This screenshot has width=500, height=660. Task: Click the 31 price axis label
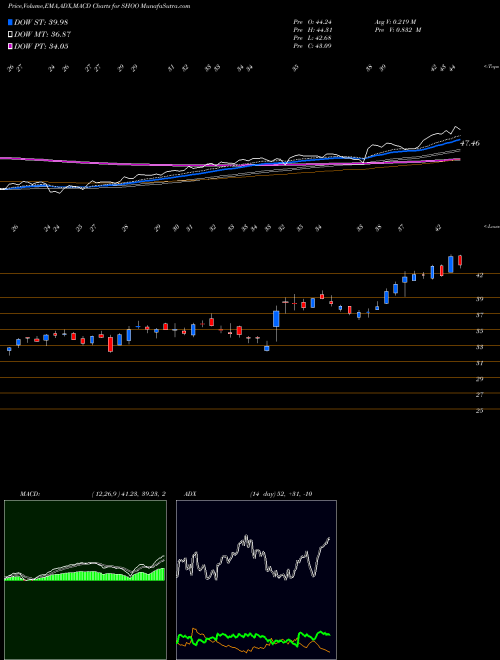pyautogui.click(x=479, y=363)
